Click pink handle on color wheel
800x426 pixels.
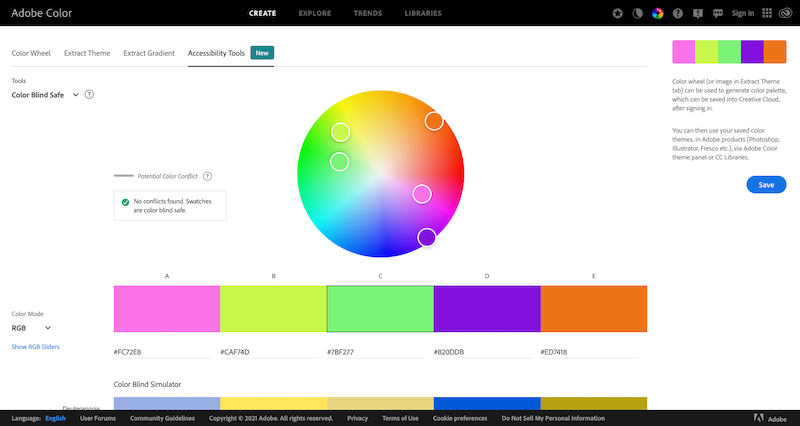(422, 194)
